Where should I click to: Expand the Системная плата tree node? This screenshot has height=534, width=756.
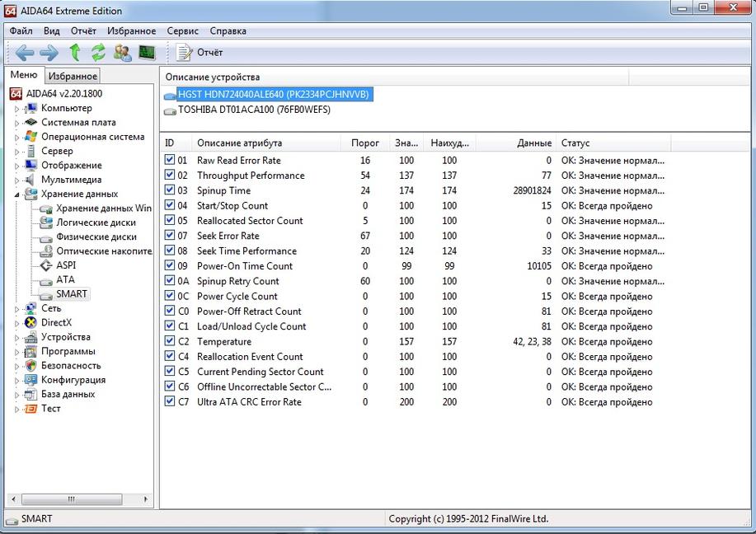pyautogui.click(x=16, y=124)
